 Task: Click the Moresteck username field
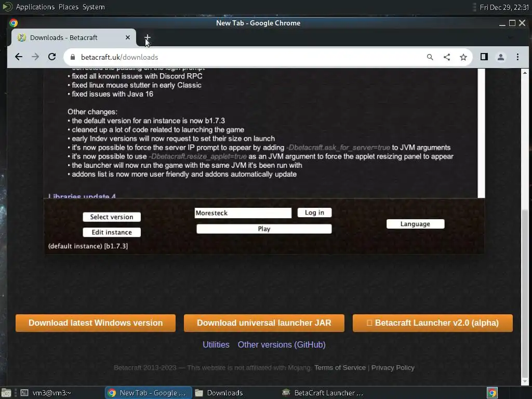click(x=243, y=213)
